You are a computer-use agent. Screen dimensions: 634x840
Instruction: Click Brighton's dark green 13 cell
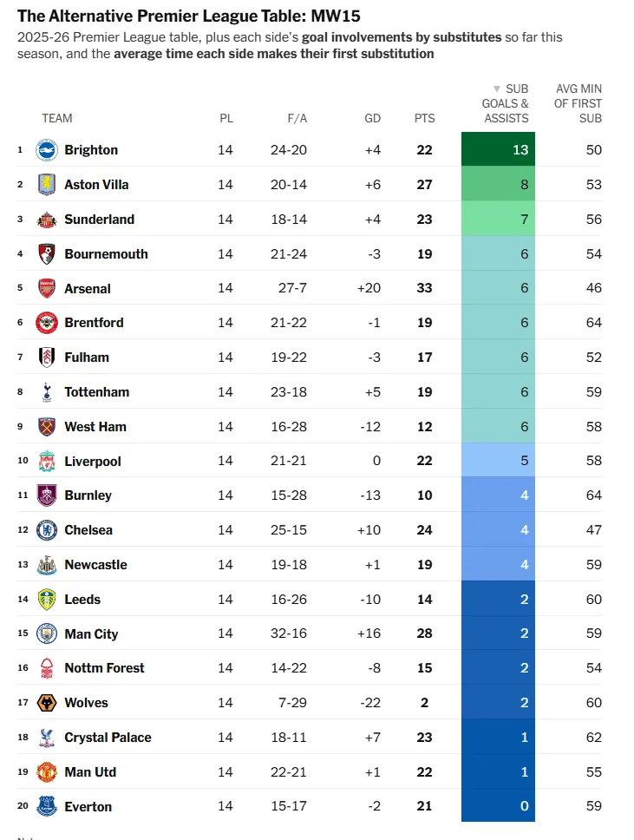tap(498, 150)
